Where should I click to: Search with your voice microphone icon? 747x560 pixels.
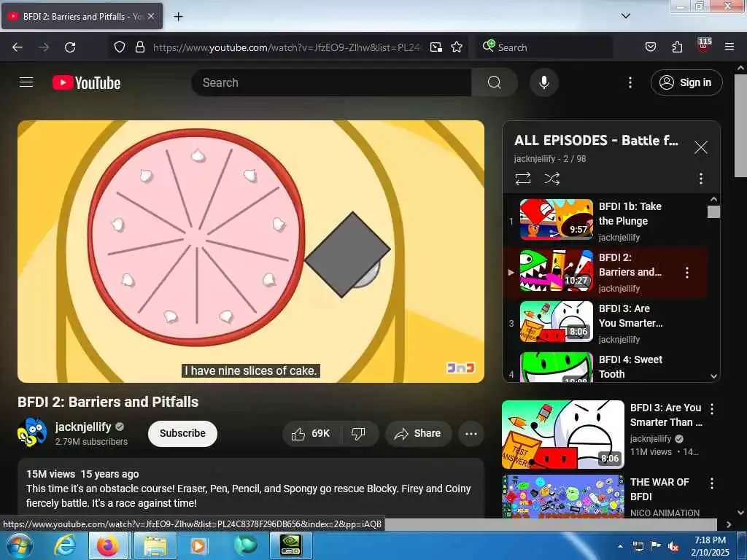[x=543, y=82]
